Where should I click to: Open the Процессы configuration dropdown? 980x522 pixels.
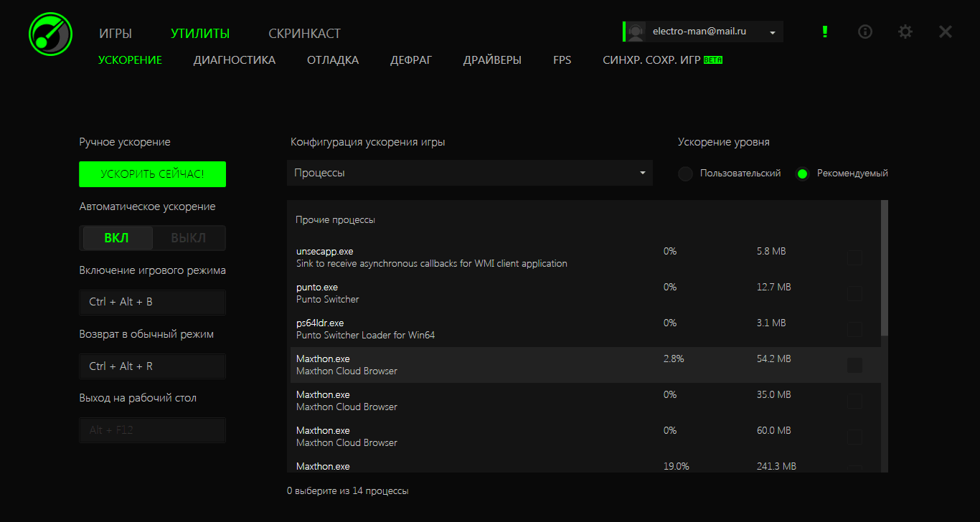tap(470, 173)
